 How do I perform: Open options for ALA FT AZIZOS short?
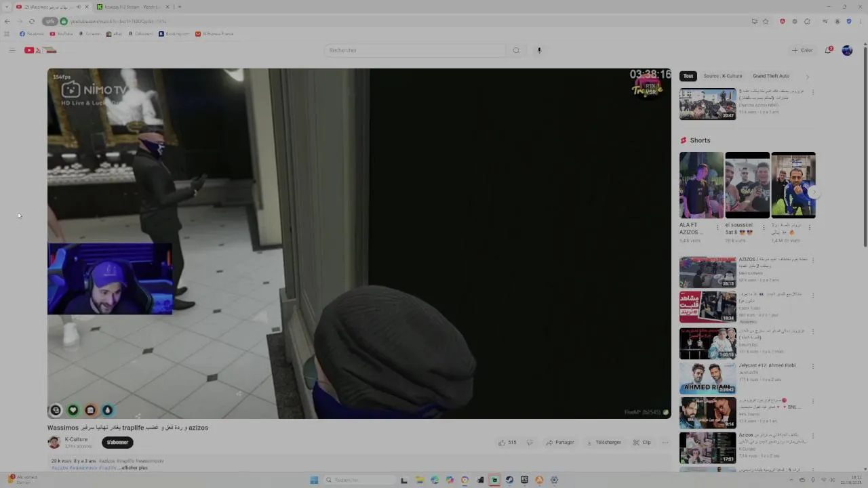tap(717, 228)
